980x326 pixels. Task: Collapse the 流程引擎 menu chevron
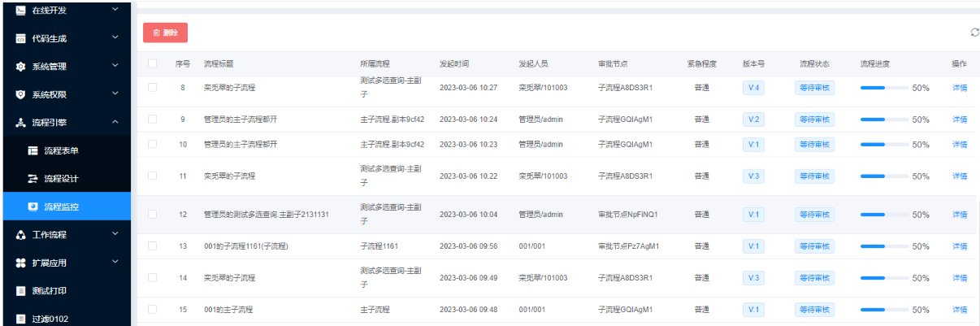pyautogui.click(x=115, y=122)
